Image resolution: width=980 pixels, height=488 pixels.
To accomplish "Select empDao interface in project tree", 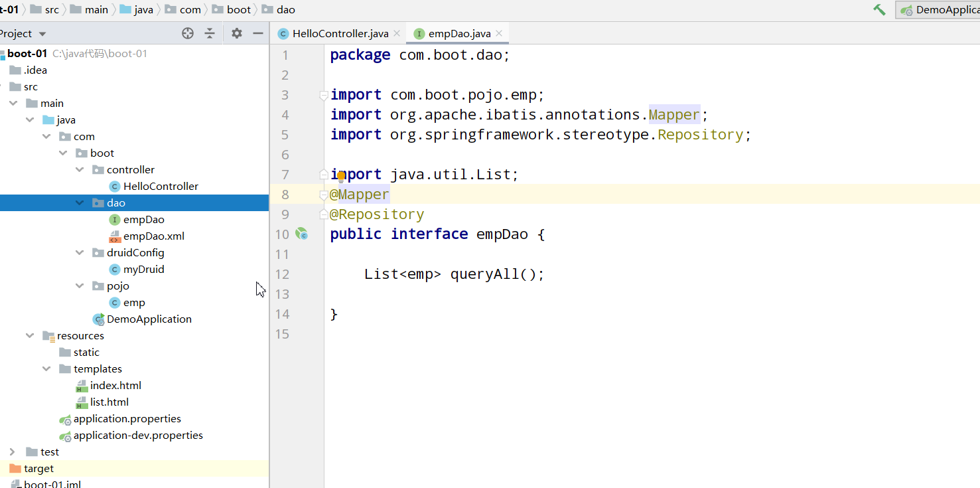I will point(144,219).
